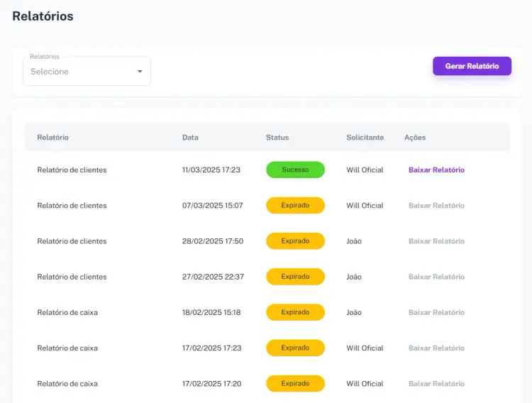
Task: Open the Relatórios dropdown arrow
Action: (140, 72)
